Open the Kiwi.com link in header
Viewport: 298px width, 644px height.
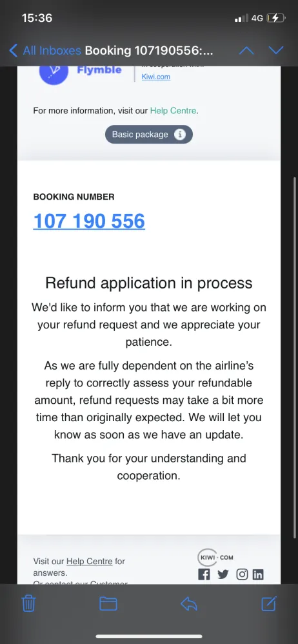click(155, 77)
